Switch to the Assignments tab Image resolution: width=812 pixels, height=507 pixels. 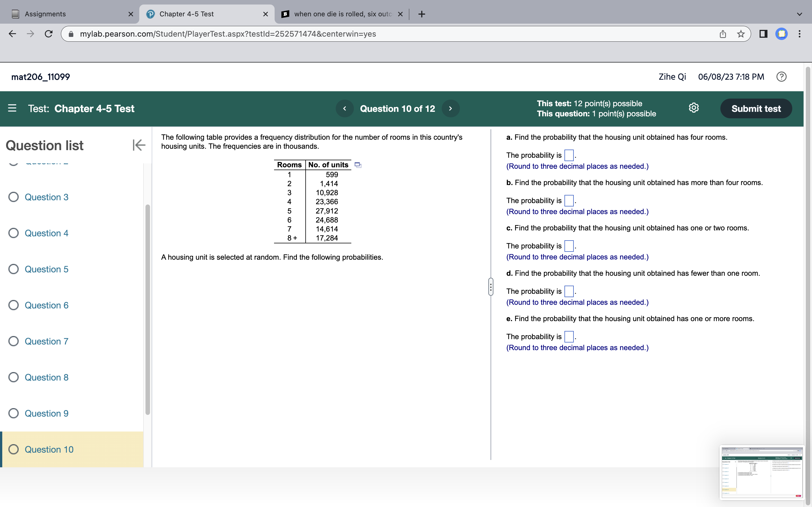pyautogui.click(x=45, y=14)
